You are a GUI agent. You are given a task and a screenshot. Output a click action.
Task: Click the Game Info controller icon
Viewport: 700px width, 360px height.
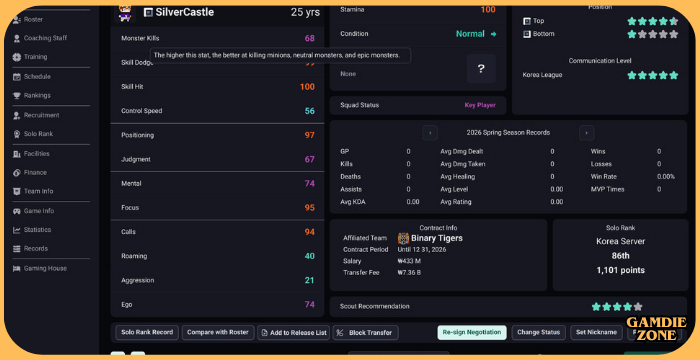coord(17,211)
